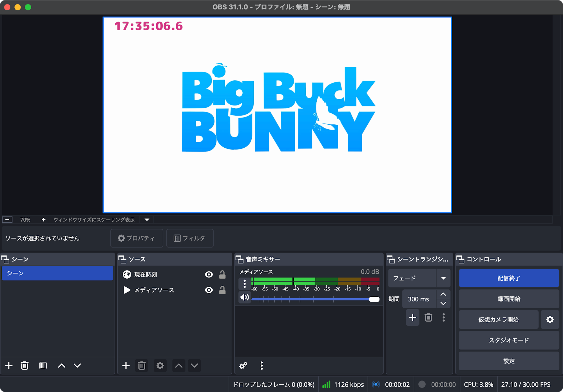The width and height of the screenshot is (563, 392).
Task: Add a configurable transition
Action: (413, 318)
